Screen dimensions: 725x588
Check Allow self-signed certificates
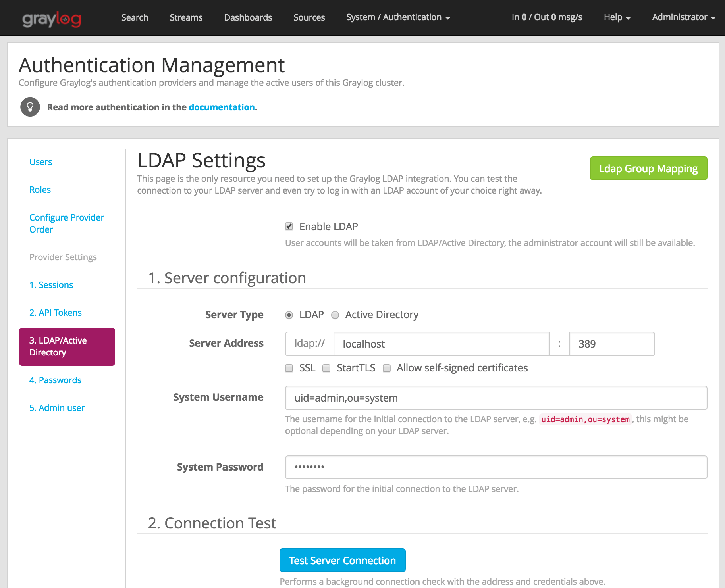pos(387,368)
